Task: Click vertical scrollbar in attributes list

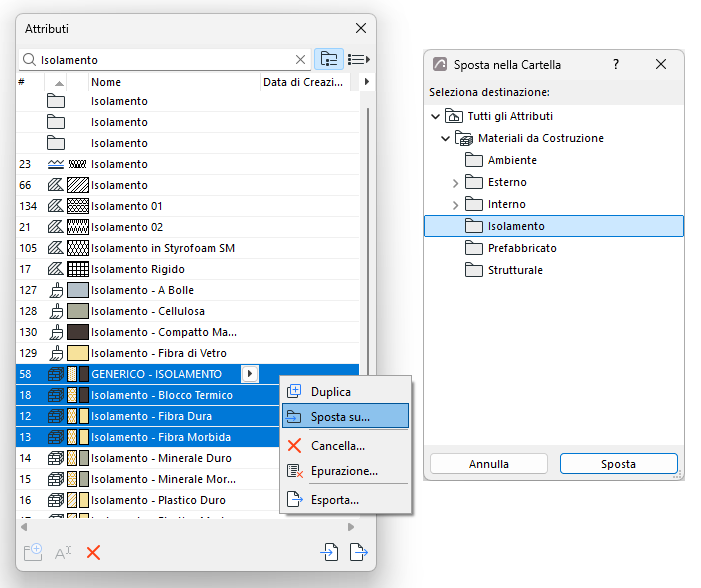Action: tap(367, 241)
